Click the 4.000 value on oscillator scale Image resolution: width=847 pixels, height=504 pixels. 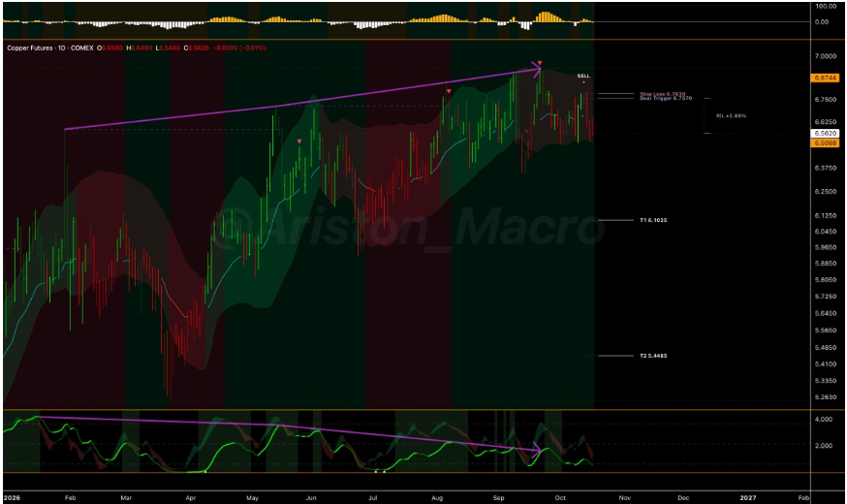(823, 419)
